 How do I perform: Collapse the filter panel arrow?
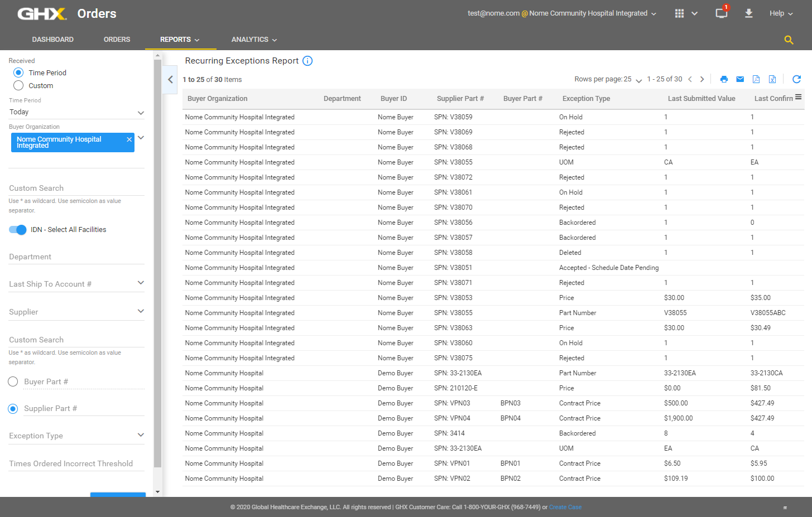coord(170,79)
